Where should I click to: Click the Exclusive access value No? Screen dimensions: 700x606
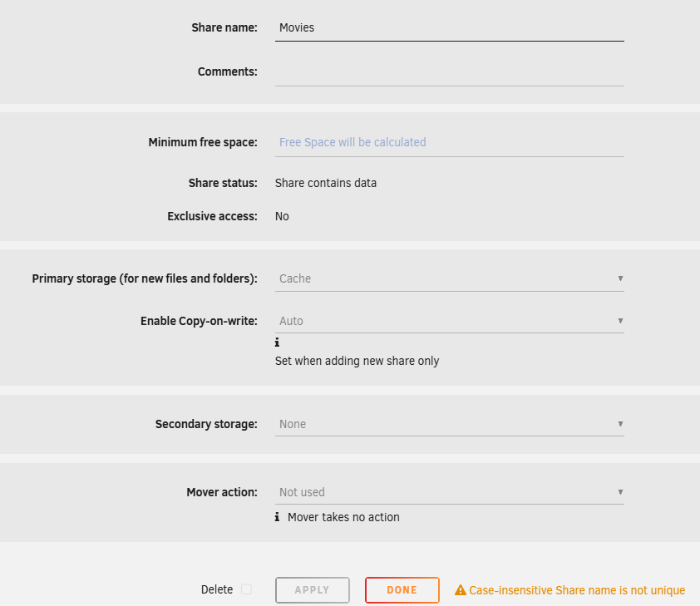coord(282,216)
